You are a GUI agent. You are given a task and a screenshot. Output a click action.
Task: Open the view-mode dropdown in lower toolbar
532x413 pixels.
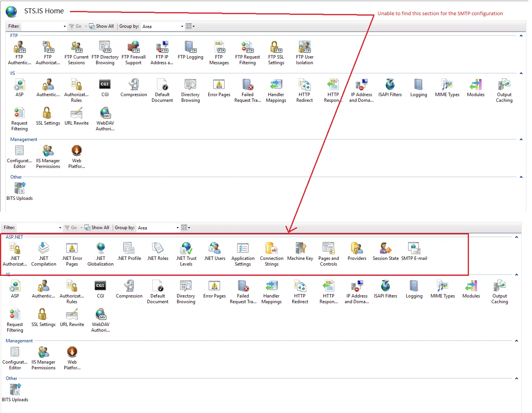[186, 228]
